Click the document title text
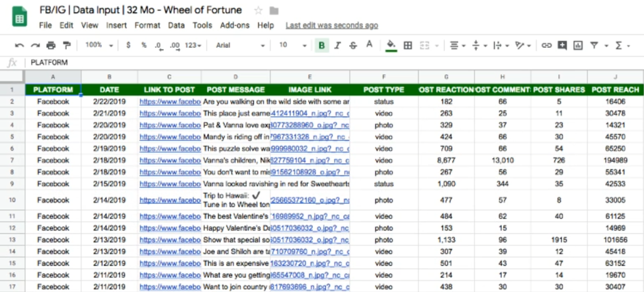 pyautogui.click(x=140, y=11)
